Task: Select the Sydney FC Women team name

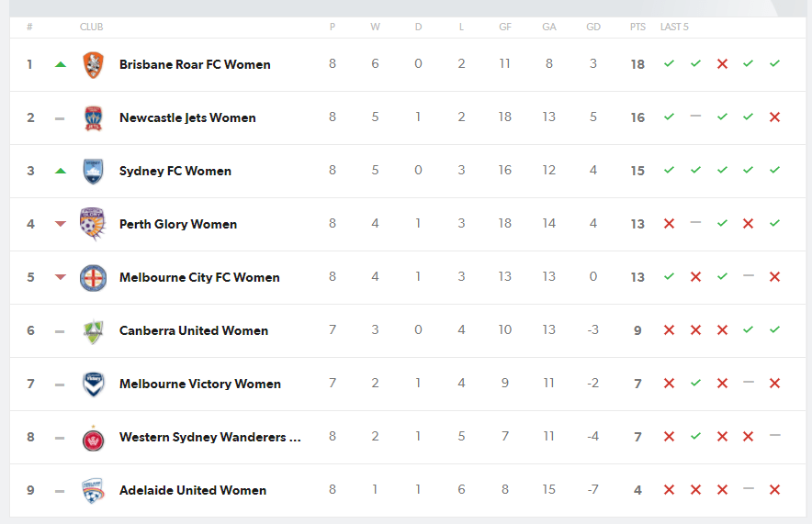Action: click(175, 172)
